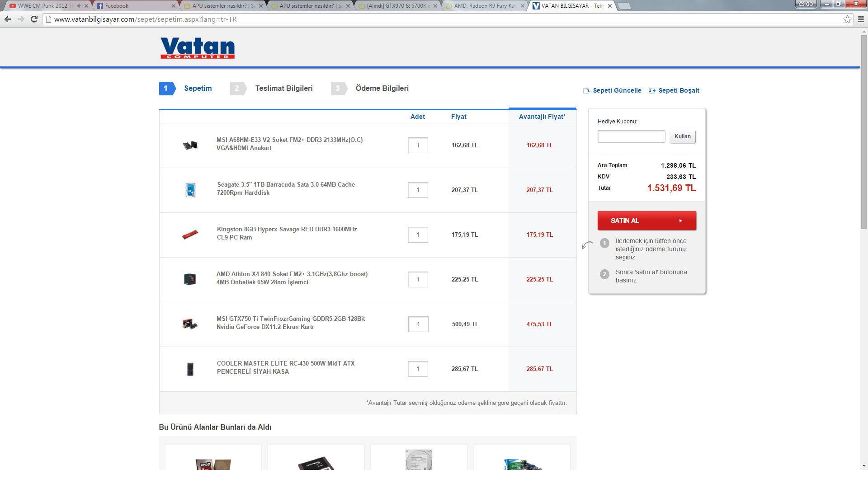
Task: Click the Vatan Computer logo
Action: pos(198,47)
